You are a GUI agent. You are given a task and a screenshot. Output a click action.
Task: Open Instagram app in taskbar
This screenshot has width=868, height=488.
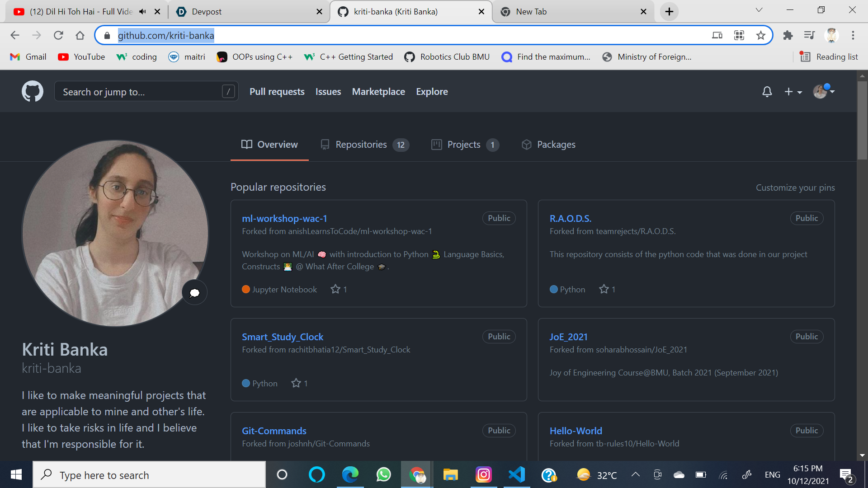point(483,475)
